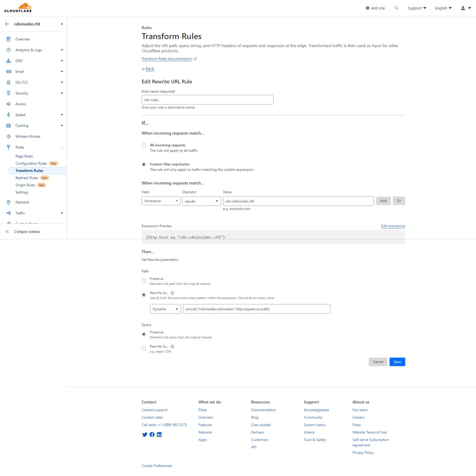Click the Workers Routes diamond icon
The width and height of the screenshot is (476, 476).
pos(9,136)
